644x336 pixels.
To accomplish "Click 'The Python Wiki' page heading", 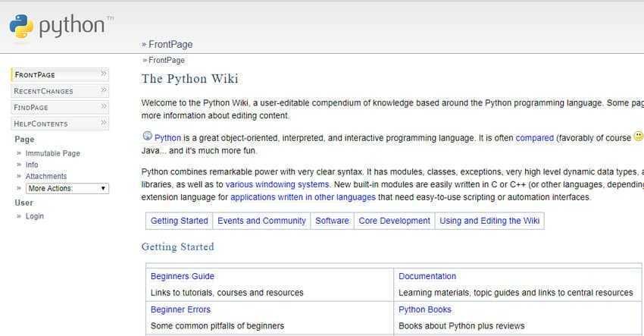I will pyautogui.click(x=189, y=79).
